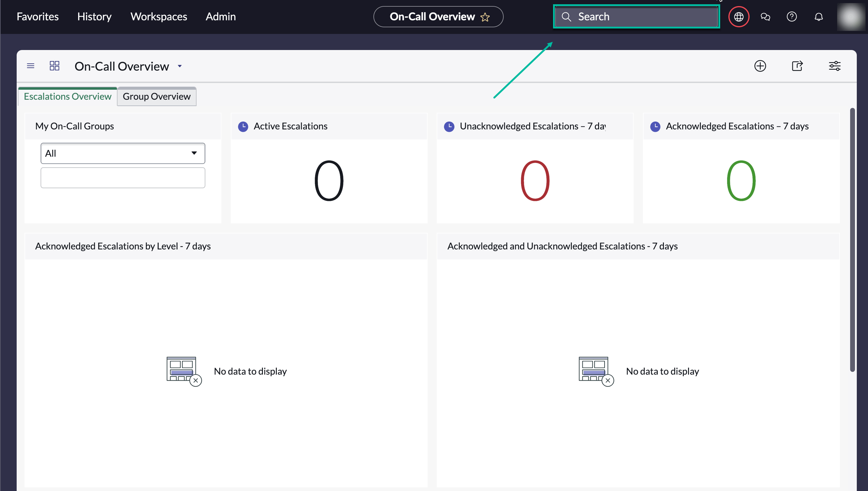Expand the On-Call Overview title dropdown caret

(179, 66)
